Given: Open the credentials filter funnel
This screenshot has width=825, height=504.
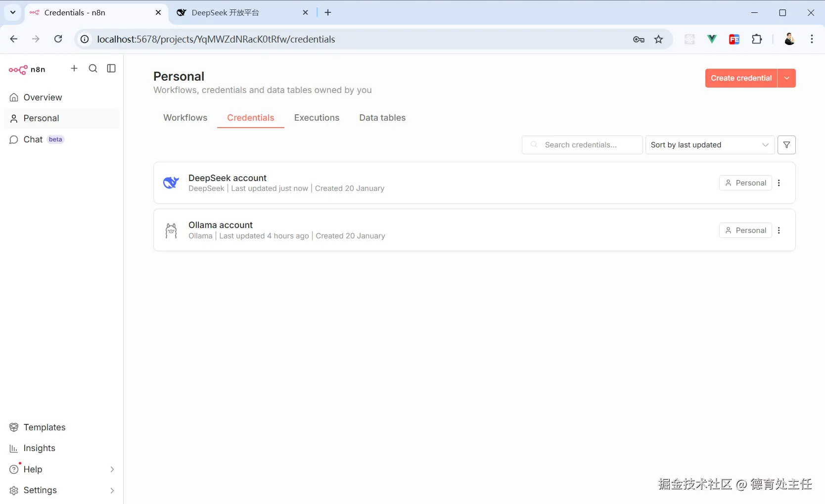Looking at the screenshot, I should click(x=786, y=145).
